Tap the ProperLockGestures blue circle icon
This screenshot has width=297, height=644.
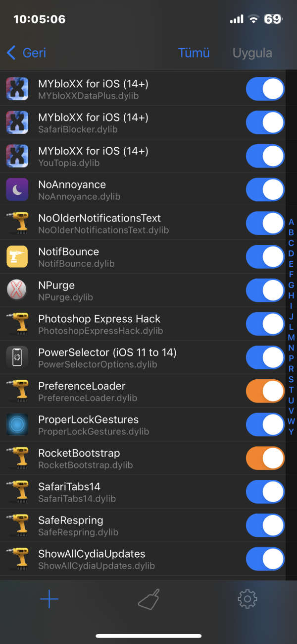pos(17,425)
